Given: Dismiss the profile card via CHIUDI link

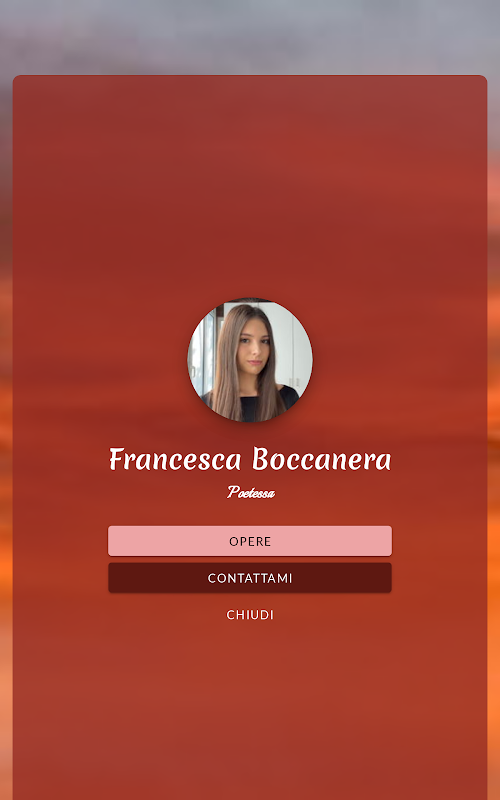Looking at the screenshot, I should coord(250,615).
